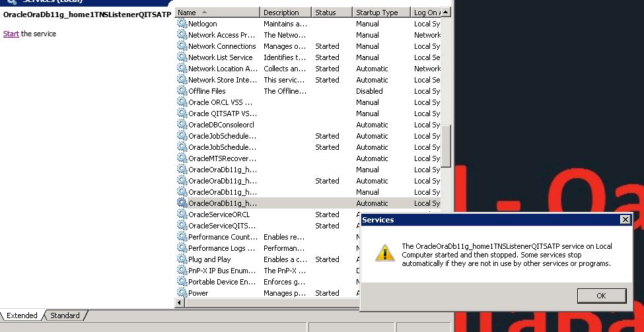644x332 pixels.
Task: Select the Netlogon service name
Action: [203, 24]
